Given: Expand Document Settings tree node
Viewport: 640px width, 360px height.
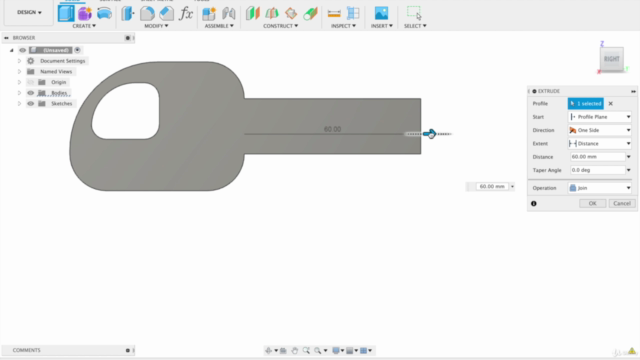Looking at the screenshot, I should tap(19, 61).
